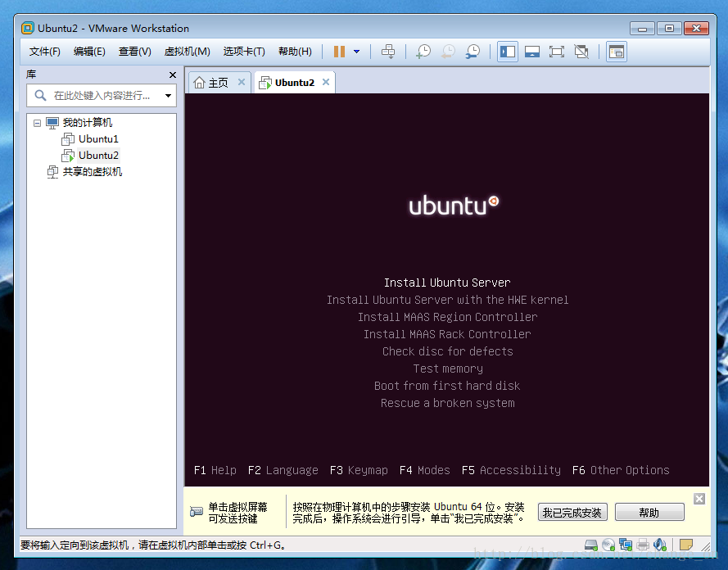Open the 查看(V) menu
728x570 pixels.
134,52
